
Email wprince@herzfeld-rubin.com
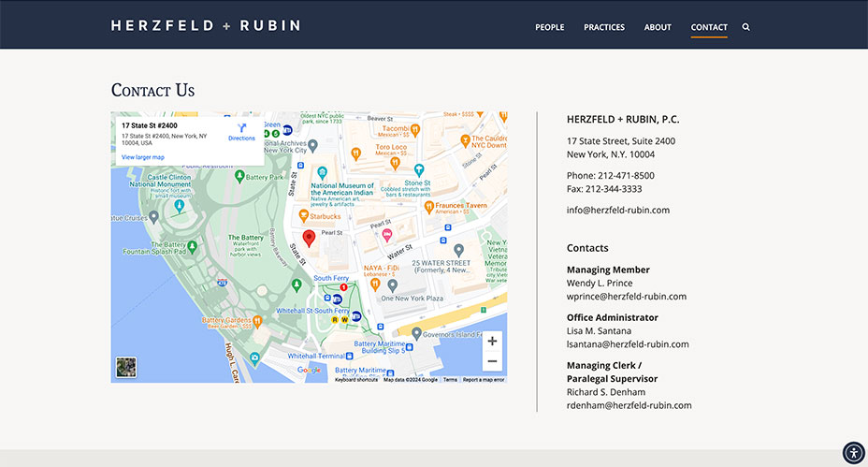pos(626,297)
